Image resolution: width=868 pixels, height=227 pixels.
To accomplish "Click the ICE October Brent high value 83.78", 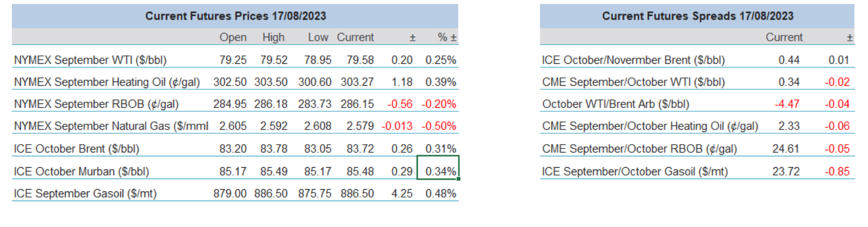I will 274,149.
